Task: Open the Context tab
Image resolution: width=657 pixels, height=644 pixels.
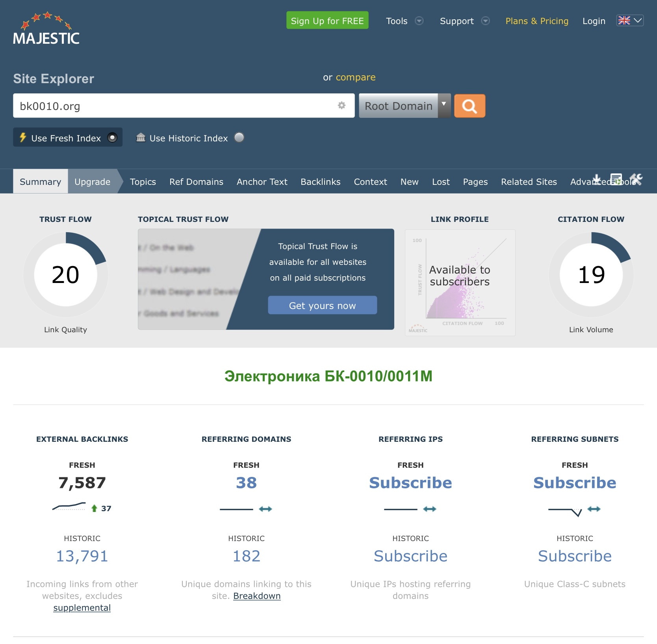Action: [370, 182]
